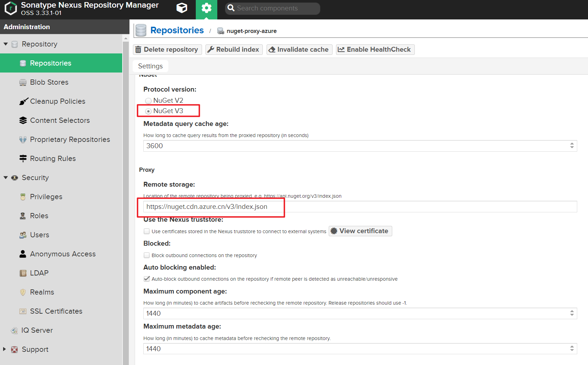This screenshot has width=588, height=365.
Task: Click the search magnifier icon
Action: pos(231,8)
